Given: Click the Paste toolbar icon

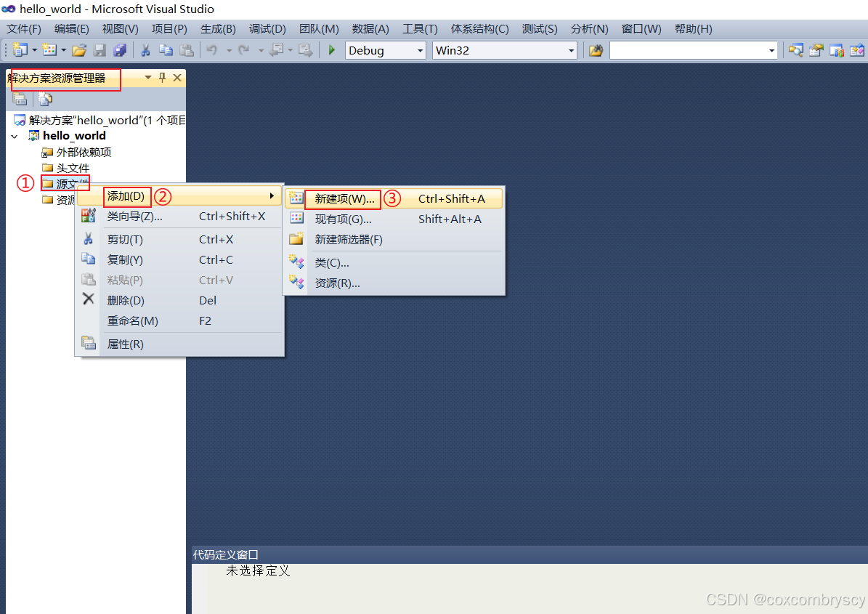Looking at the screenshot, I should pyautogui.click(x=187, y=50).
